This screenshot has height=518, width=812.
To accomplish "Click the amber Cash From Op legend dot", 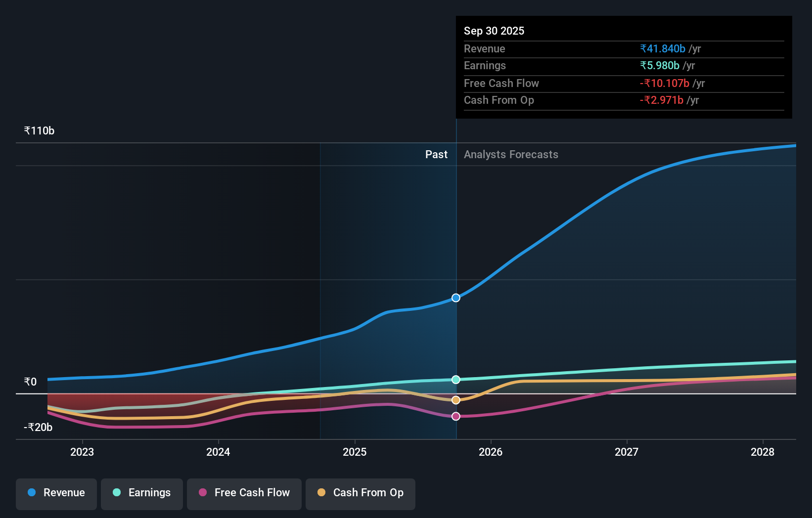I will [x=322, y=493].
